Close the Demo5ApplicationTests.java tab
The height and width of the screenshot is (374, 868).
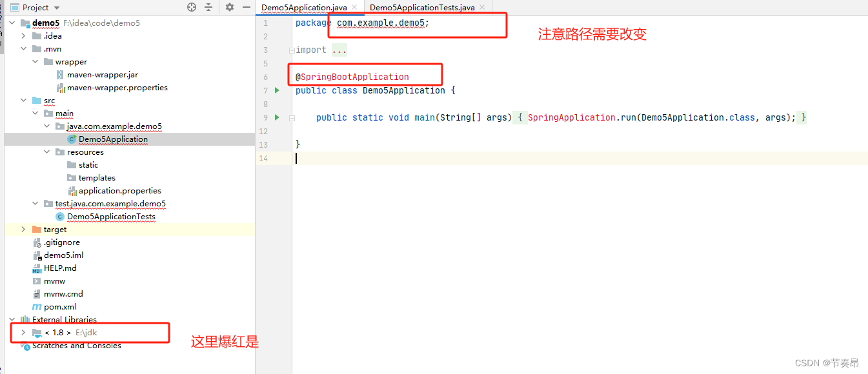click(x=482, y=8)
